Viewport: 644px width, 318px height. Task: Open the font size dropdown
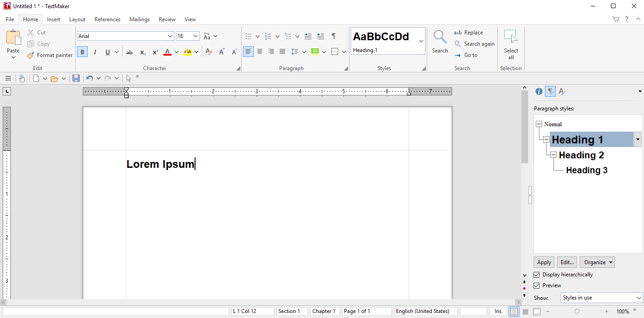click(x=196, y=36)
